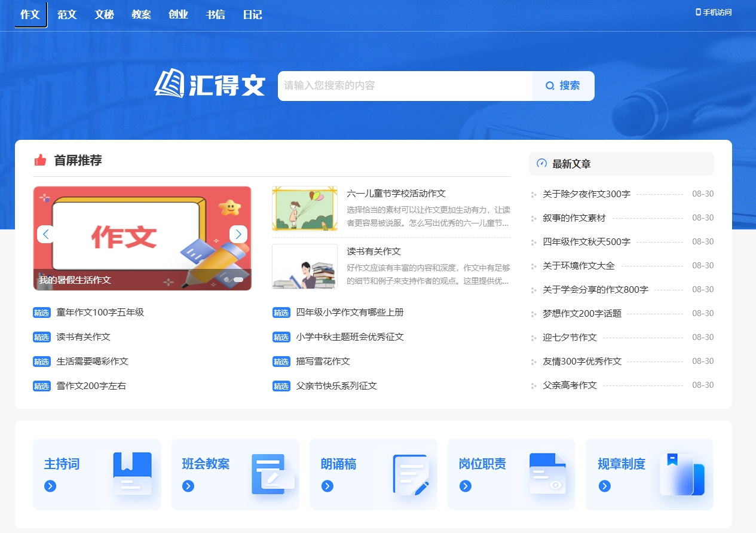Switch to the 范文 tab

tap(66, 14)
